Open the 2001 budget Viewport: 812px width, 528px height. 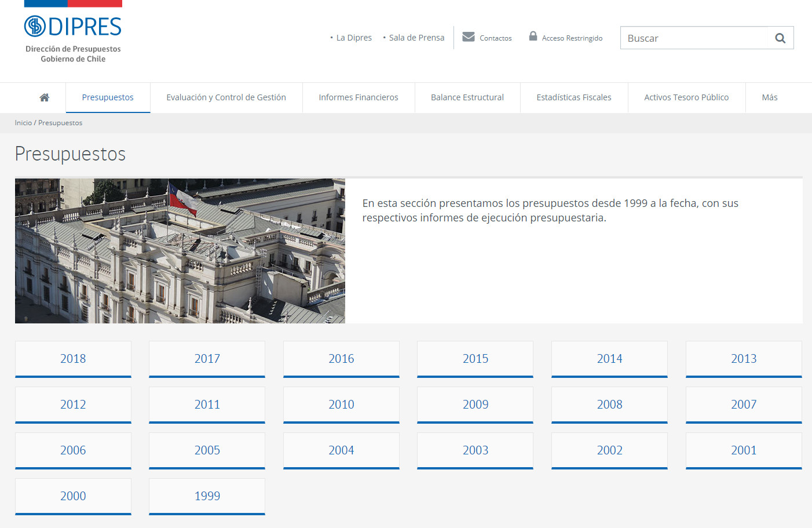click(x=744, y=450)
